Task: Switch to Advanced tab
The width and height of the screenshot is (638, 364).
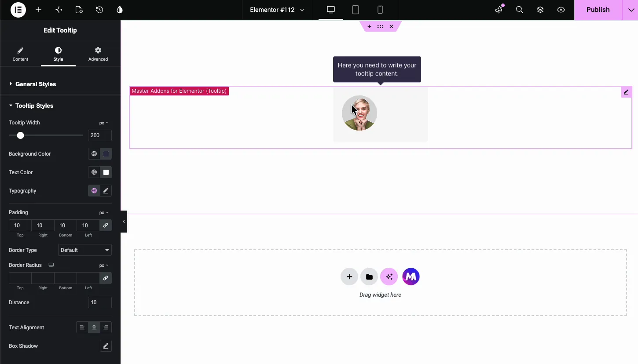Action: point(98,54)
